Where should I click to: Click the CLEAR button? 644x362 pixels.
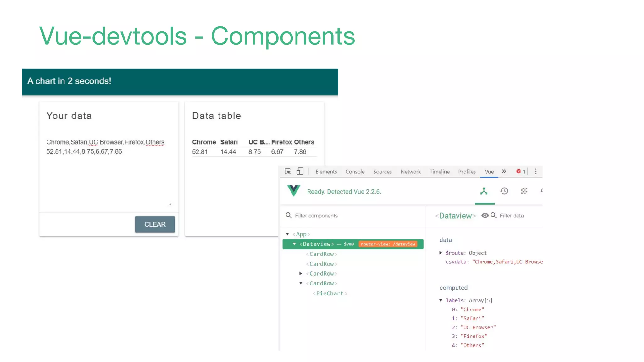(155, 224)
